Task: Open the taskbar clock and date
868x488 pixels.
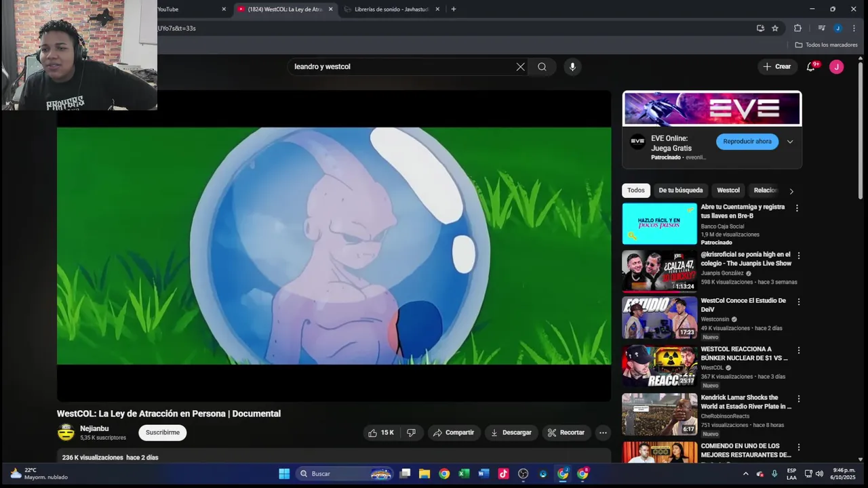Action: click(844, 474)
